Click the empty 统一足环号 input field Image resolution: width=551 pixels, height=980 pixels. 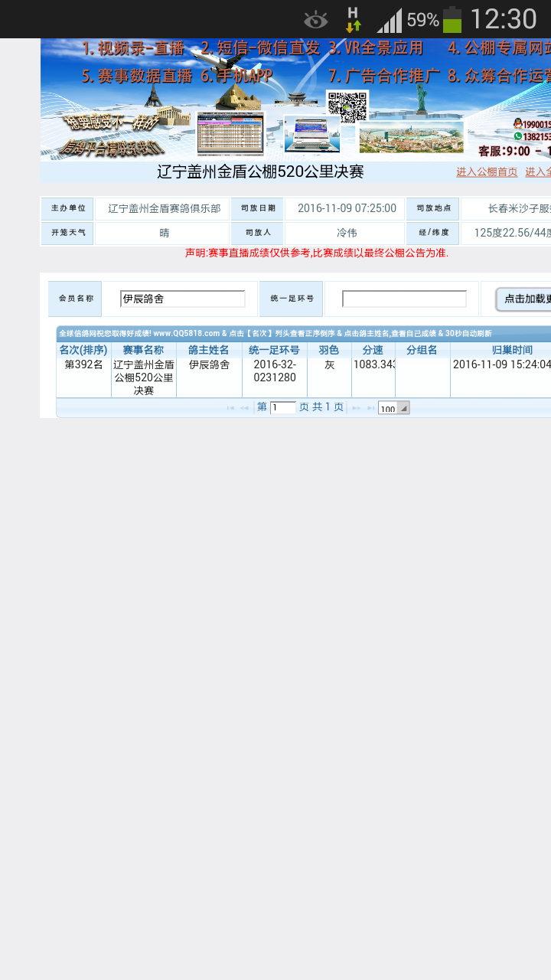click(x=404, y=299)
